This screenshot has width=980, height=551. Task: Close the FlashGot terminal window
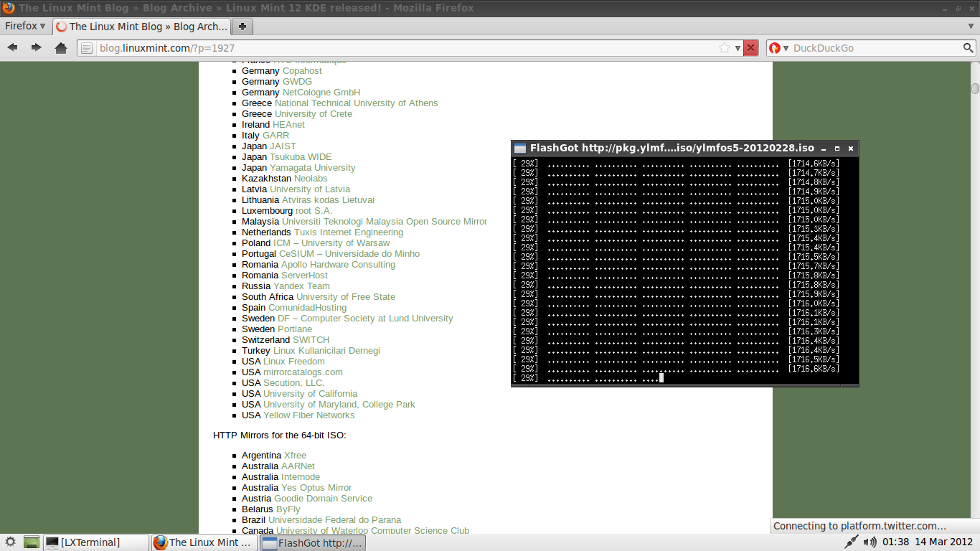851,149
